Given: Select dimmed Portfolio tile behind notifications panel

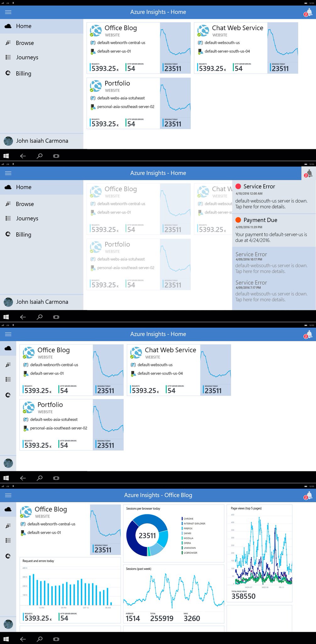Looking at the screenshot, I should (x=139, y=264).
